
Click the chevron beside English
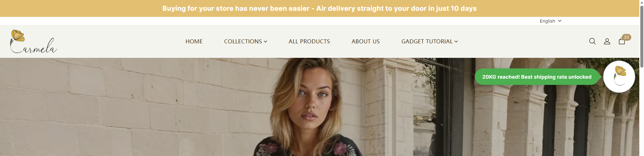point(560,21)
